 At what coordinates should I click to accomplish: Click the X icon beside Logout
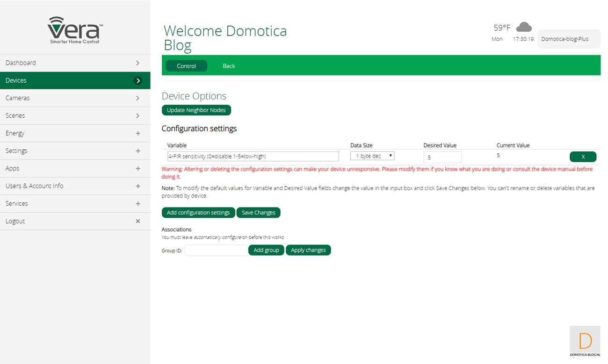[138, 221]
